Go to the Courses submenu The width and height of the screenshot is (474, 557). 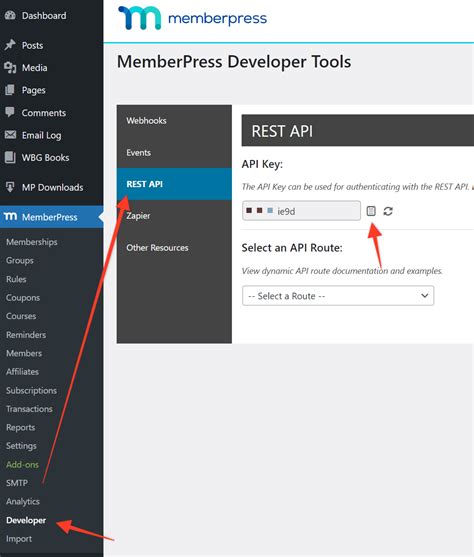(21, 316)
